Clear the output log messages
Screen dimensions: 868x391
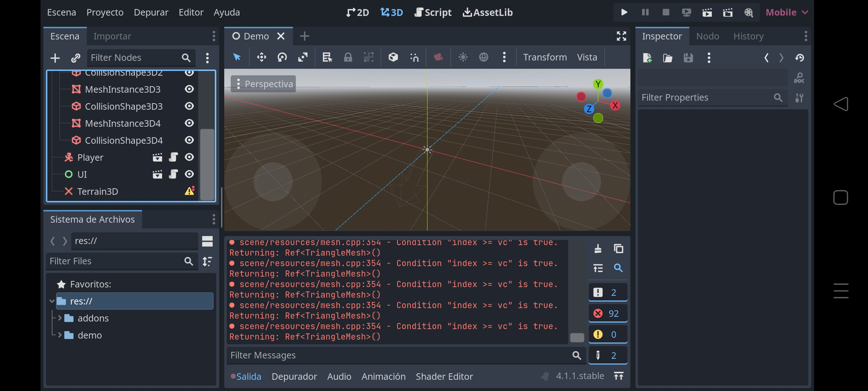[x=597, y=249]
